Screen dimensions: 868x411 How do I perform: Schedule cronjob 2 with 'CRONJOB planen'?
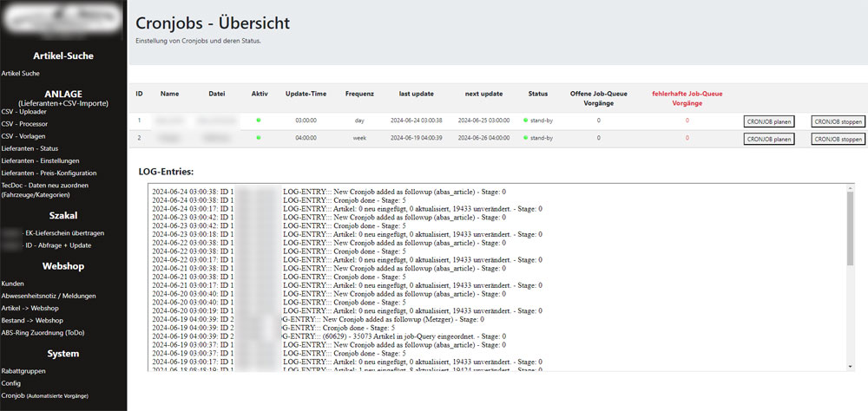coord(769,139)
